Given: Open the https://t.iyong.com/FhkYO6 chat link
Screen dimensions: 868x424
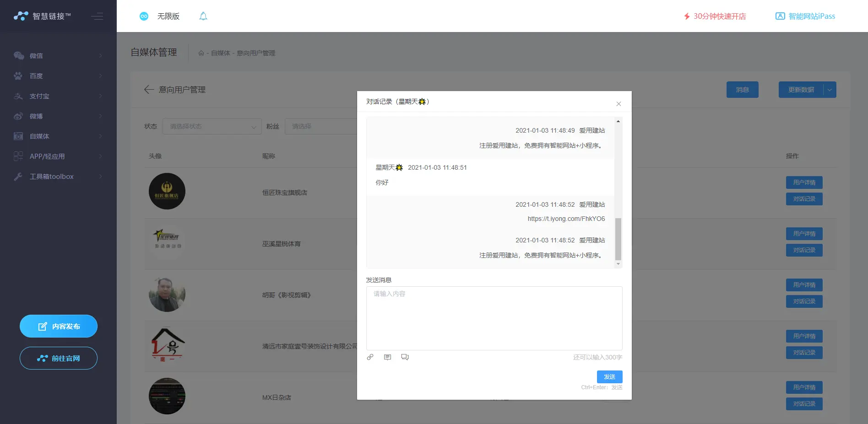Looking at the screenshot, I should [x=566, y=219].
